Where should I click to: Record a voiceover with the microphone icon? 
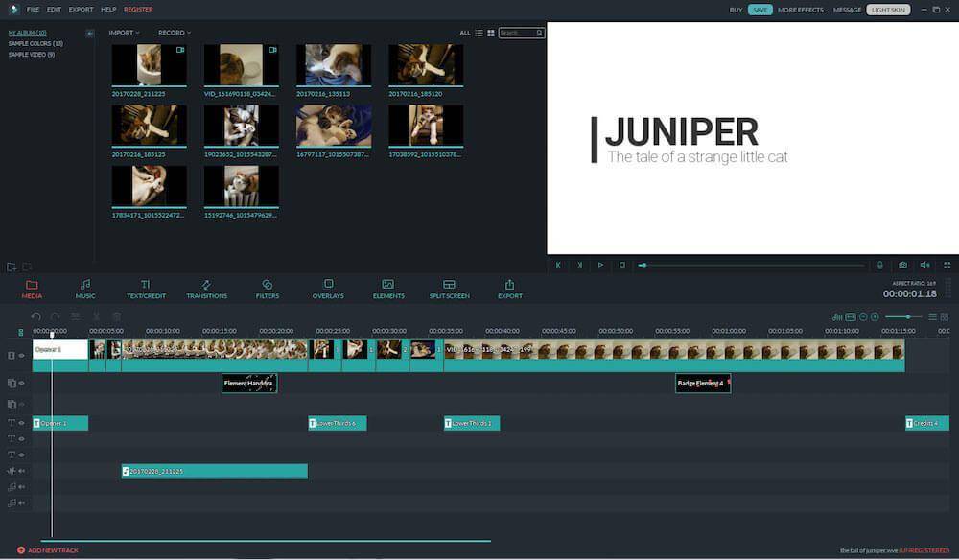tap(880, 266)
